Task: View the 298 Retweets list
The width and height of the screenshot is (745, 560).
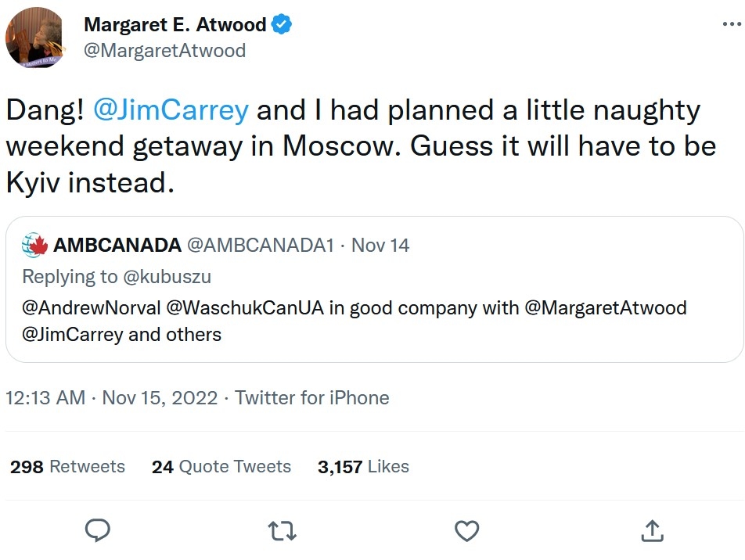Action: (67, 467)
